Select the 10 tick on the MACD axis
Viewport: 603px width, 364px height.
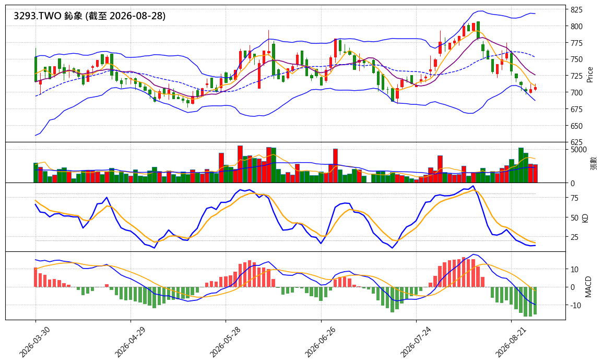tap(574, 270)
